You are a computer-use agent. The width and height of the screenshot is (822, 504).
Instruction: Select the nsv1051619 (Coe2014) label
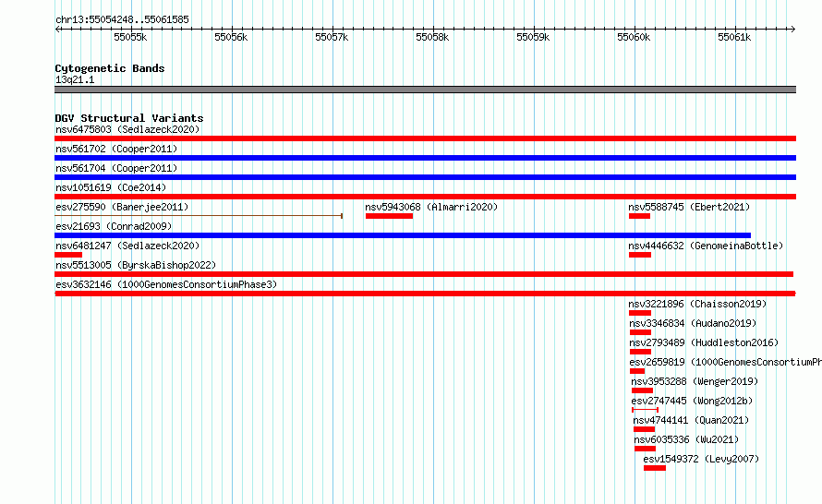click(x=111, y=187)
